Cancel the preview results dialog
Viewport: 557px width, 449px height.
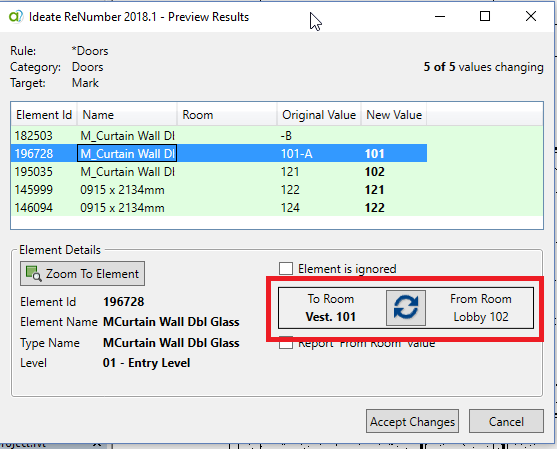(x=506, y=421)
